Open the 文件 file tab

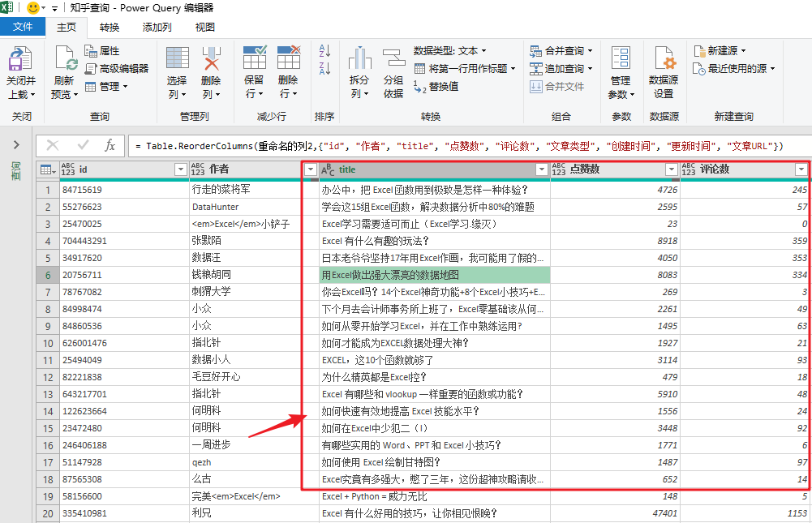pyautogui.click(x=22, y=27)
